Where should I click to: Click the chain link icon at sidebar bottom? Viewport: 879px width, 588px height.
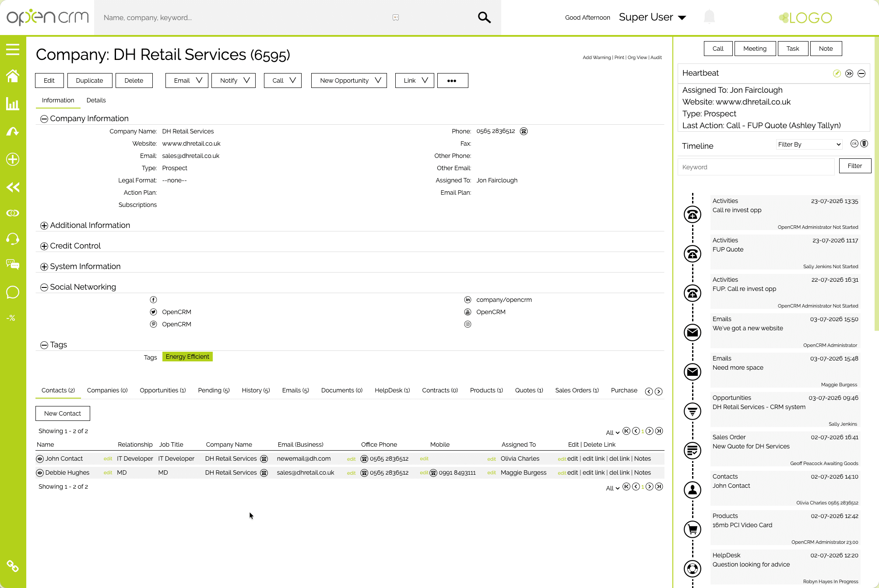[13, 566]
